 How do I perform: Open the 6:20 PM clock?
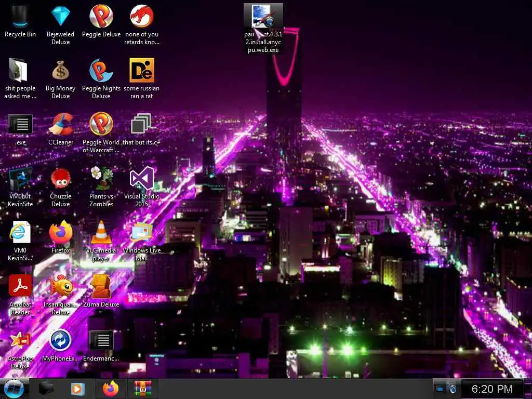click(x=492, y=389)
